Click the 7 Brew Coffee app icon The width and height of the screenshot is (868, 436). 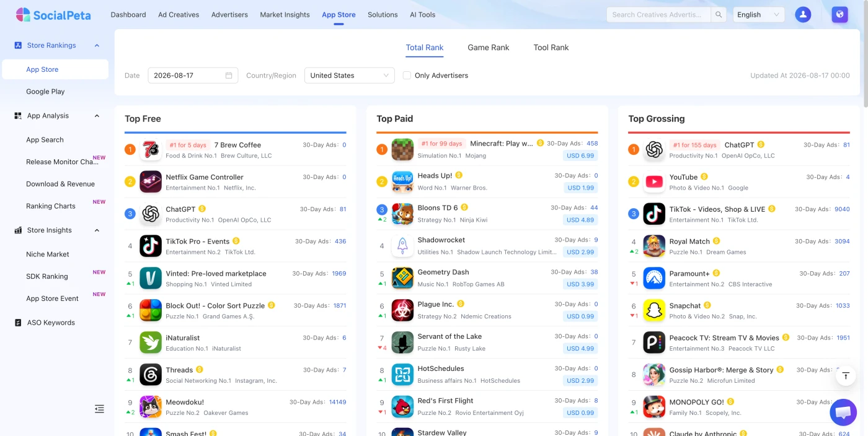(x=151, y=150)
